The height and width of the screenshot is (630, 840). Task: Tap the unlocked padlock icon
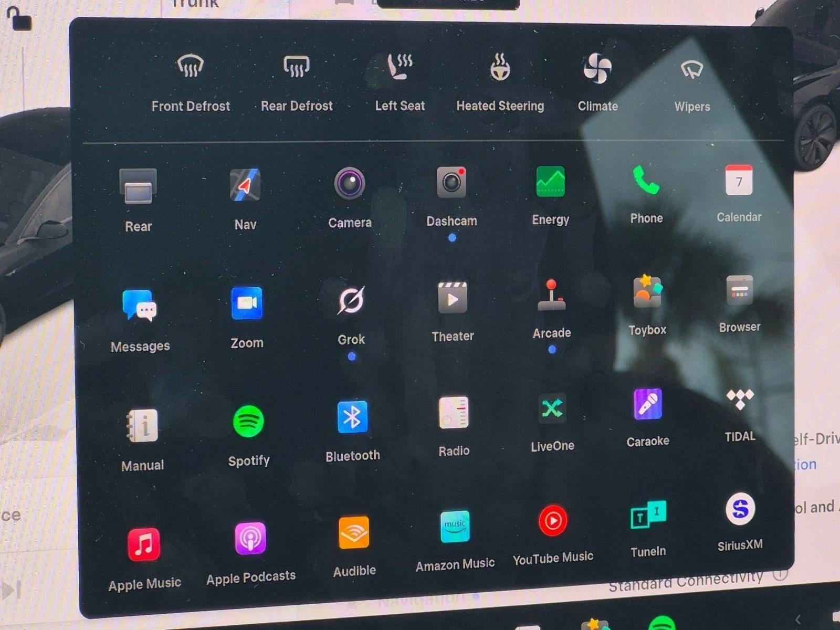[x=19, y=18]
